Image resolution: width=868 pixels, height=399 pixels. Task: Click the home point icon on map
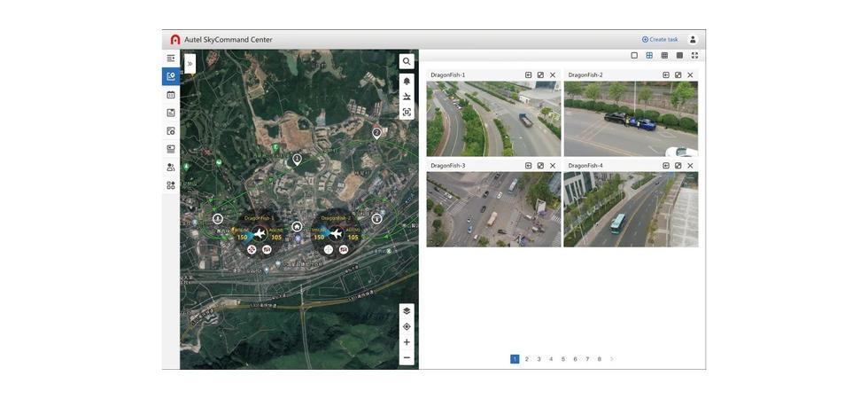[298, 226]
